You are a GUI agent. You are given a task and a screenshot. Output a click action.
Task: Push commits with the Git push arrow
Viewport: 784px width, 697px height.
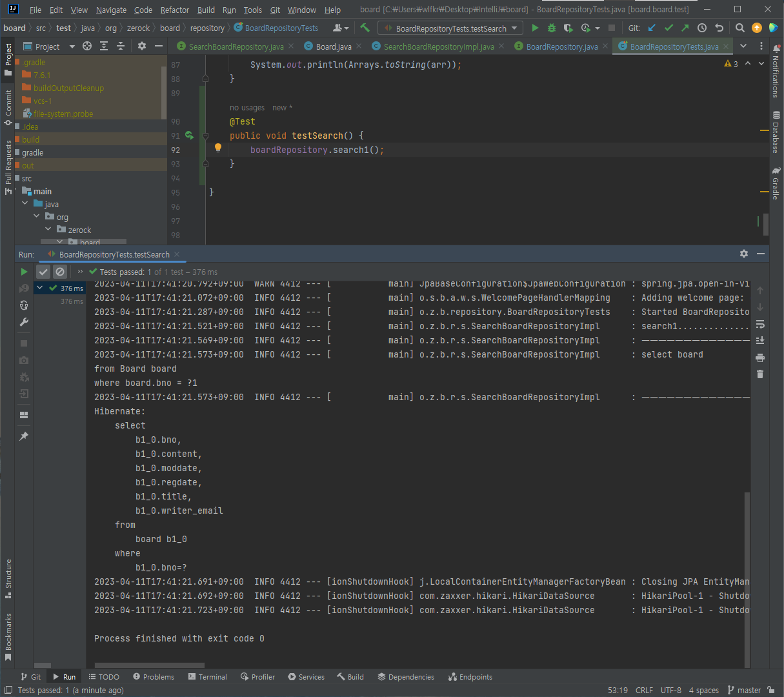pyautogui.click(x=685, y=28)
